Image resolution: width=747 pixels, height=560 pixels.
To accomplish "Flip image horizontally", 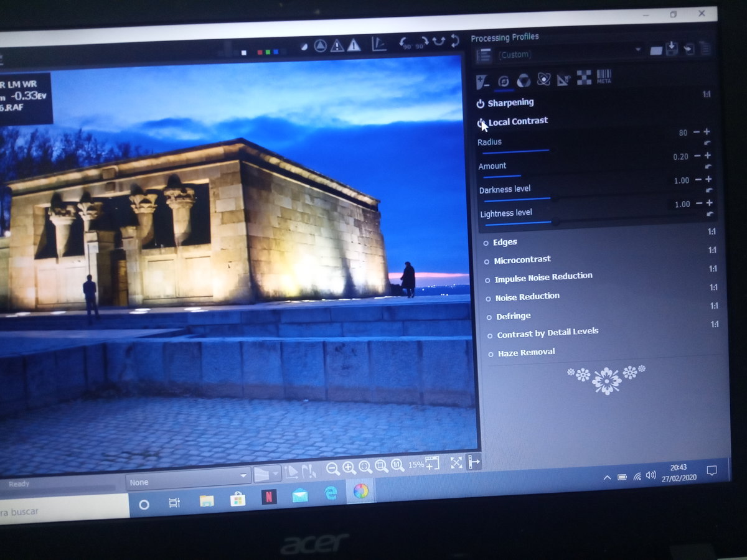I will point(438,41).
